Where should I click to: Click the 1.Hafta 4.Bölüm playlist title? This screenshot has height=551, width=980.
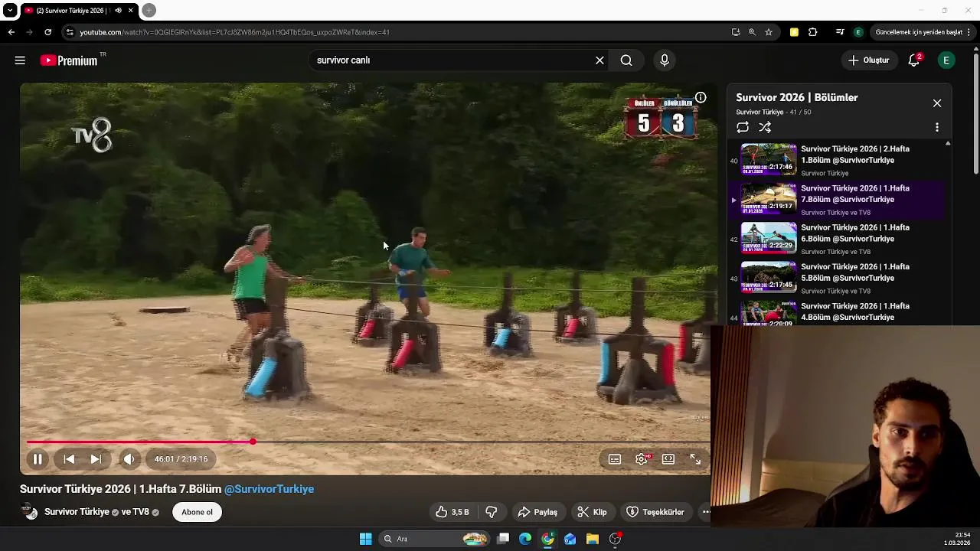pyautogui.click(x=855, y=311)
